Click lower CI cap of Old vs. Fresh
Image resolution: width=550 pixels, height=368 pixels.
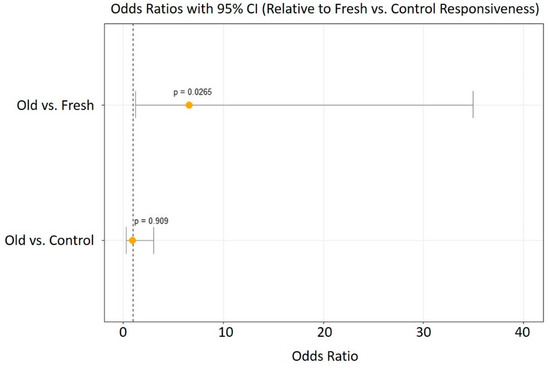(135, 105)
